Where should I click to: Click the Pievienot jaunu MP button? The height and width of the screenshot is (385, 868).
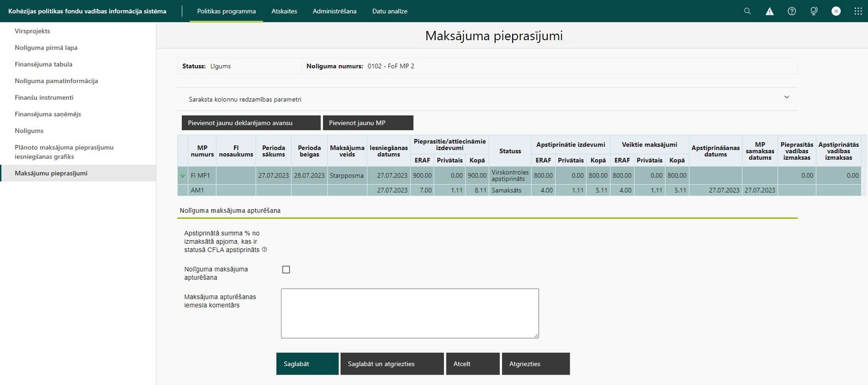point(368,123)
